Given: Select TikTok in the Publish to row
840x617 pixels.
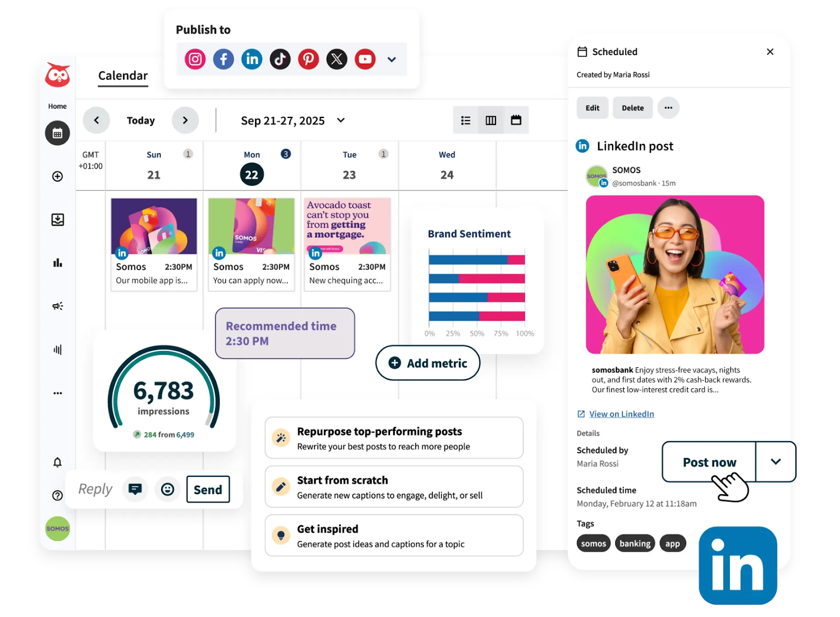Looking at the screenshot, I should tap(280, 59).
